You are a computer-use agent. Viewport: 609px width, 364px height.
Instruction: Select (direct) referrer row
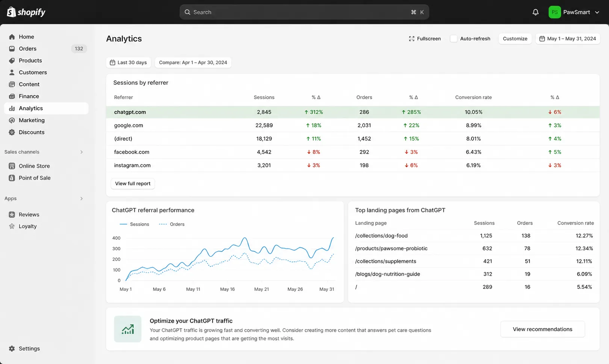tap(353, 139)
